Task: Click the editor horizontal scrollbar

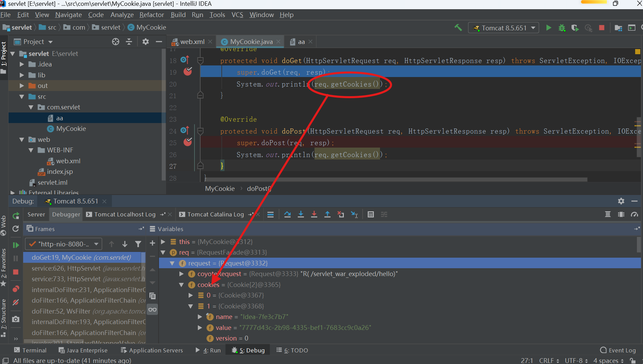Action: [396, 179]
